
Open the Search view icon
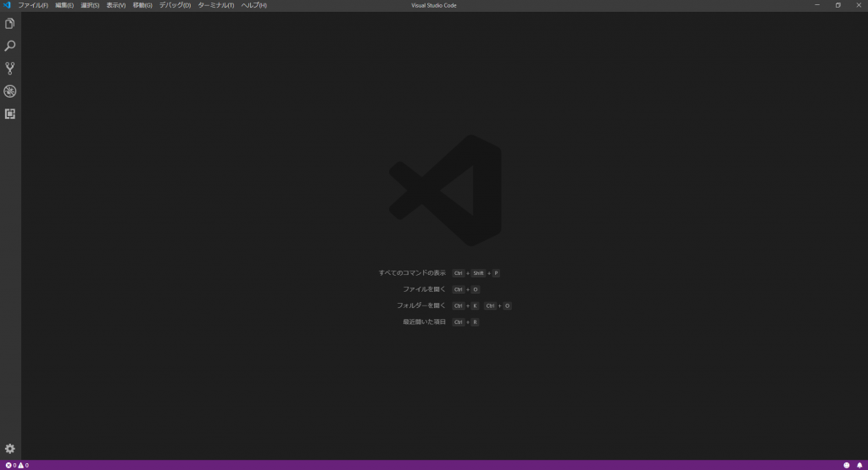[x=10, y=46]
